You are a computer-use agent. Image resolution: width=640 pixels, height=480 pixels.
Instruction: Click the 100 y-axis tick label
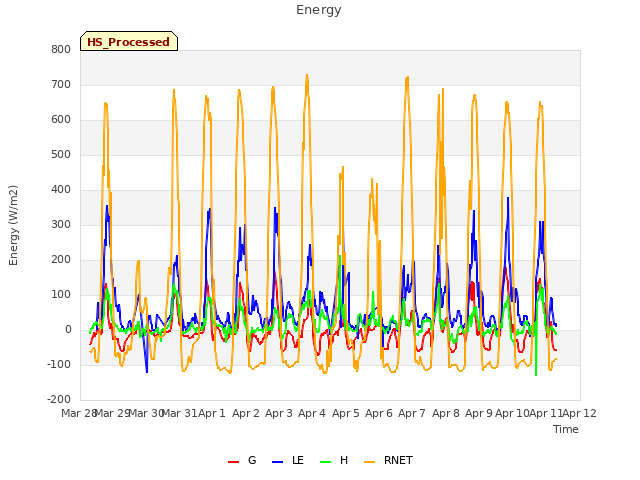(x=61, y=295)
